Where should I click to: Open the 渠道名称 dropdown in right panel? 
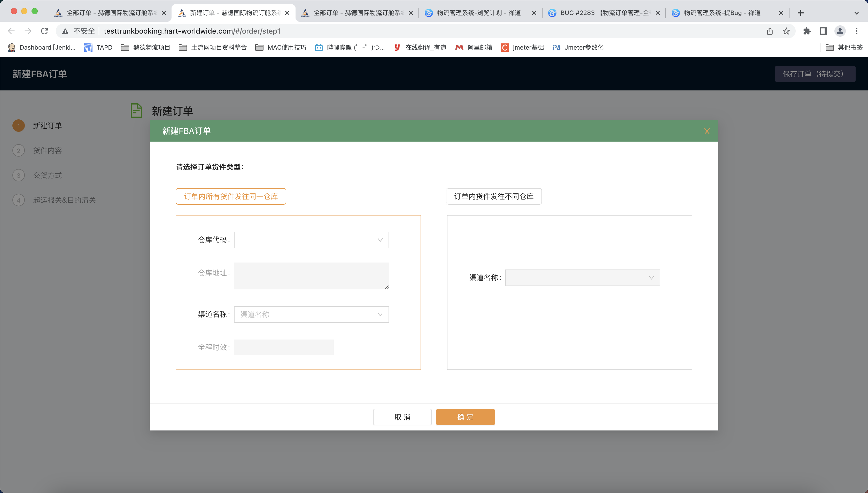[x=582, y=278]
